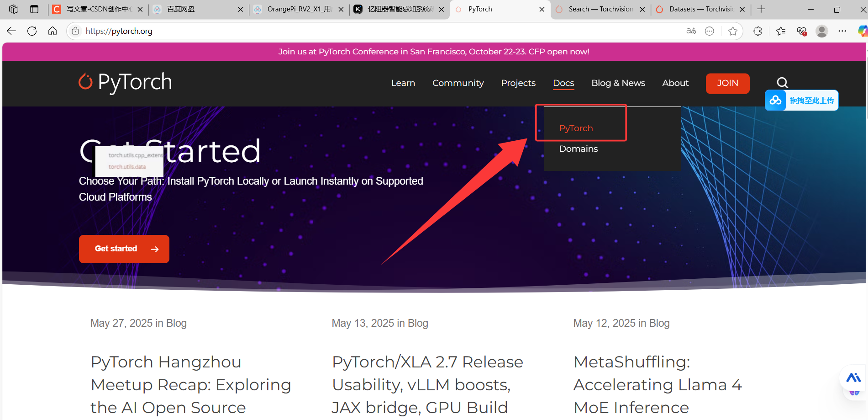Open the Docs navigation menu
This screenshot has height=420, width=868.
click(x=563, y=83)
